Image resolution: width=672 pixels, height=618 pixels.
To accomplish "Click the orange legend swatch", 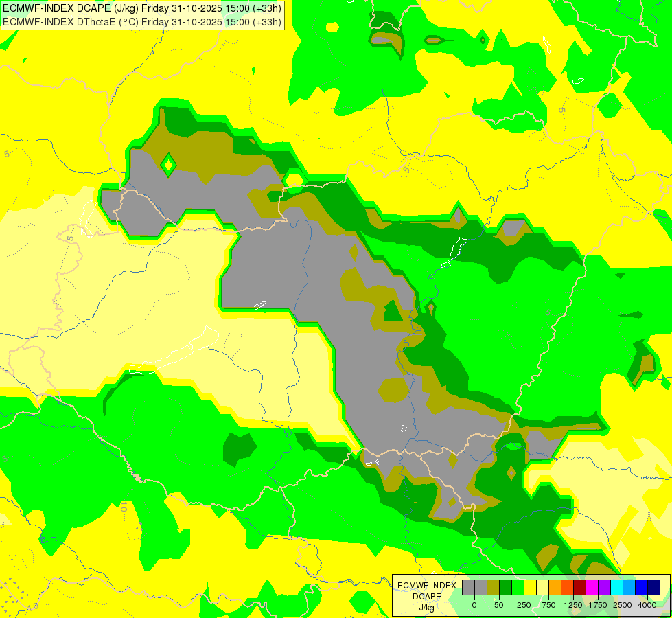I will coord(555,587).
